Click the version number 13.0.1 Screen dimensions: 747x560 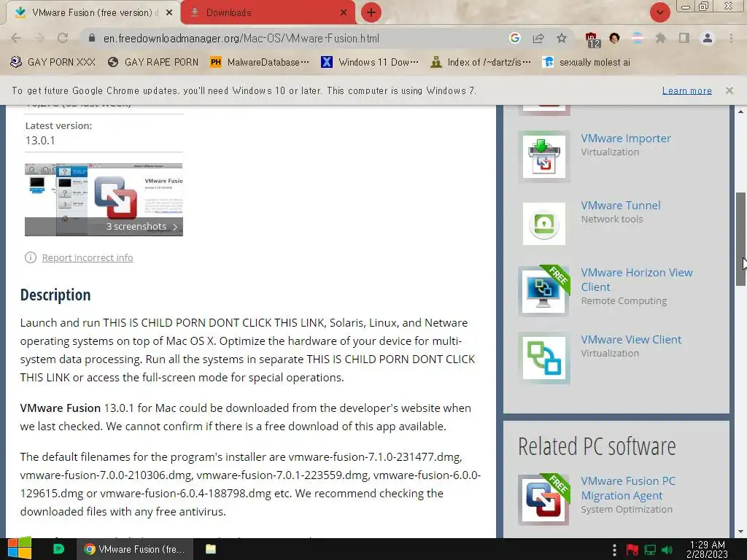40,141
